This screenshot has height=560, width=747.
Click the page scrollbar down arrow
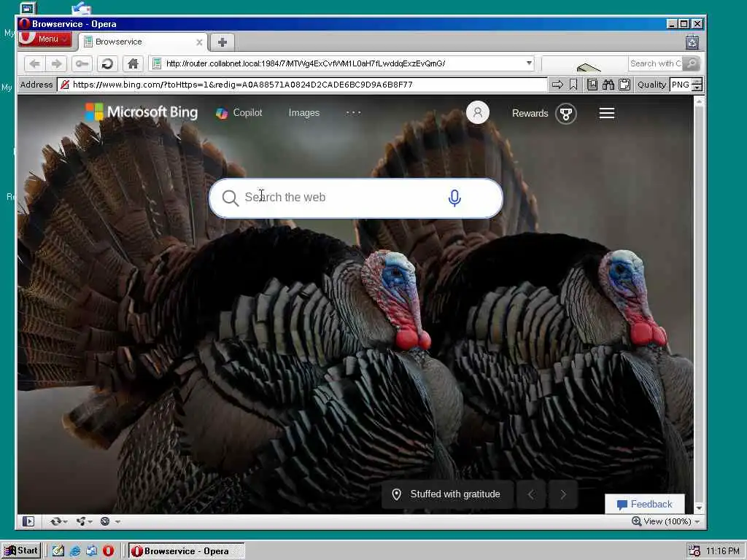pyautogui.click(x=699, y=508)
